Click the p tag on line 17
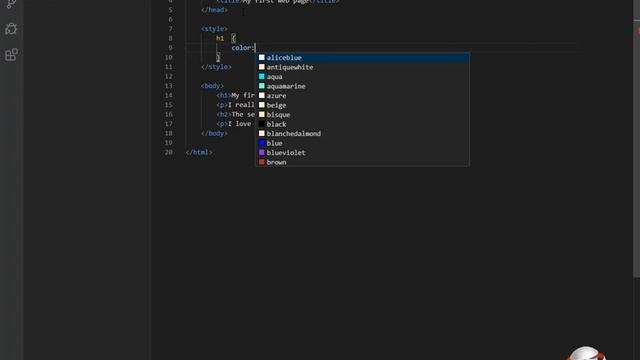This screenshot has width=640, height=360. pos(222,124)
